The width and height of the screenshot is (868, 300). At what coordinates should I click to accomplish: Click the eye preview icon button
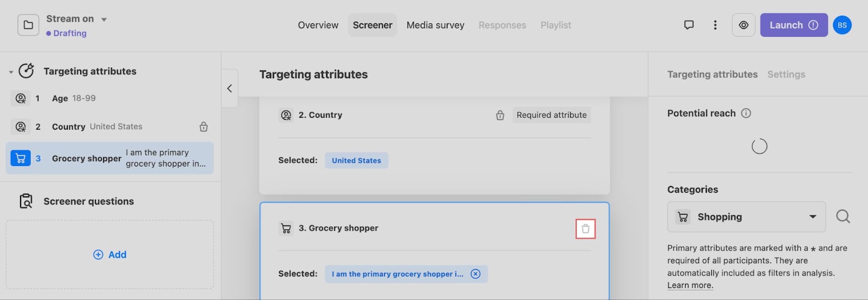click(x=744, y=25)
